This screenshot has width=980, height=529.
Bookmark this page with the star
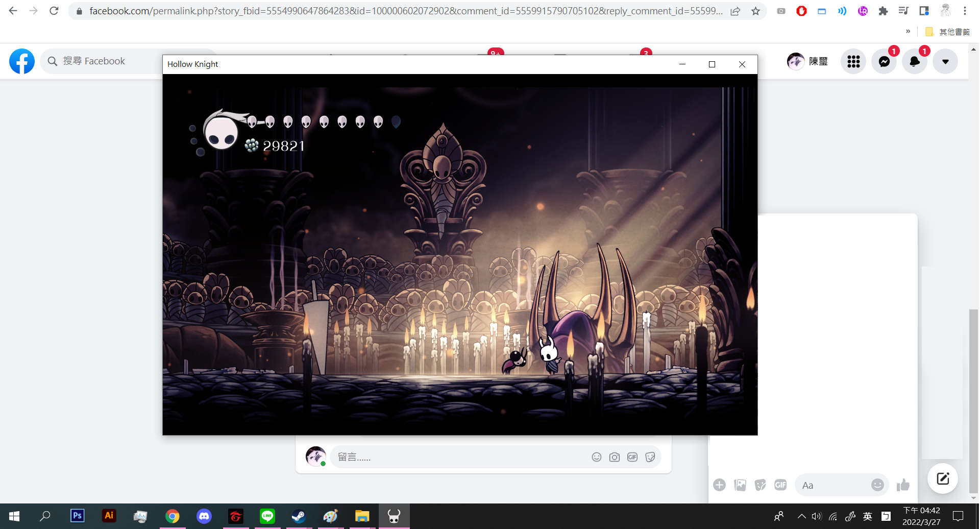click(x=756, y=11)
